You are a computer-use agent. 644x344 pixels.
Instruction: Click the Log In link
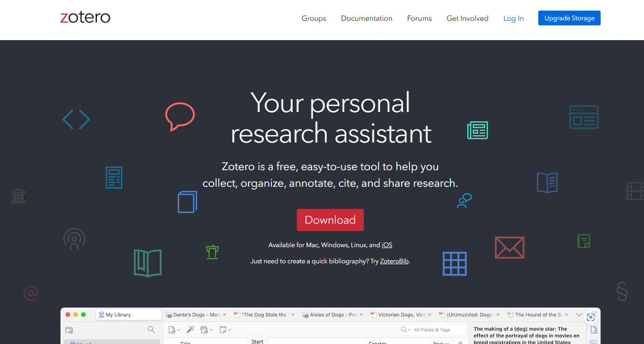point(513,18)
